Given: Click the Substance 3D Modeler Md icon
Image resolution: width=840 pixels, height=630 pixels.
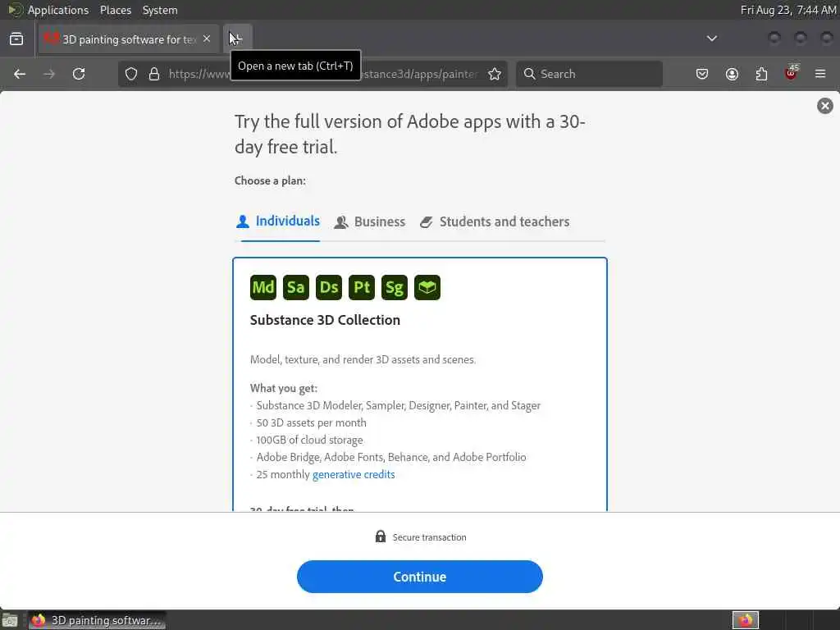Looking at the screenshot, I should coord(263,288).
